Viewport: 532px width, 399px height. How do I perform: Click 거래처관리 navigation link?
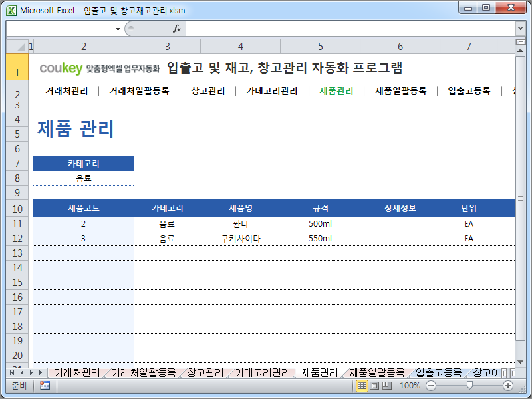click(x=66, y=91)
